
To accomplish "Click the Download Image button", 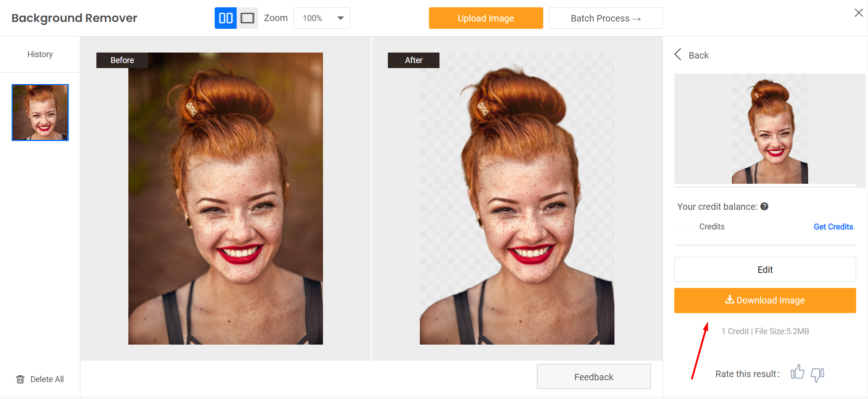I will [x=765, y=300].
